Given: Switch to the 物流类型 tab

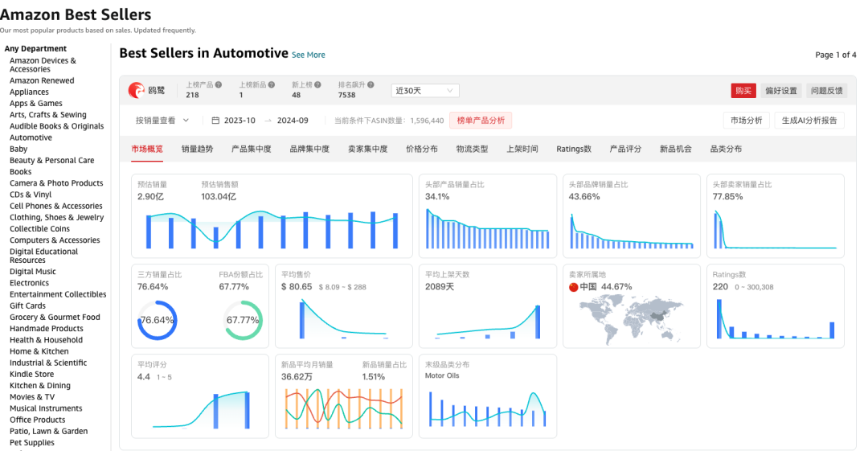Looking at the screenshot, I should pyautogui.click(x=473, y=149).
